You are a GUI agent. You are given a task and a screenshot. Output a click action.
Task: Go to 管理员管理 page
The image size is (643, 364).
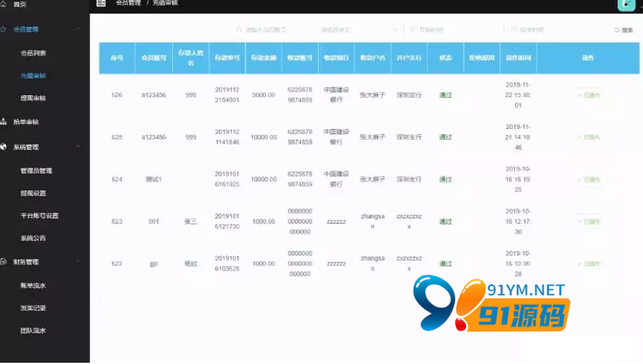pos(36,170)
